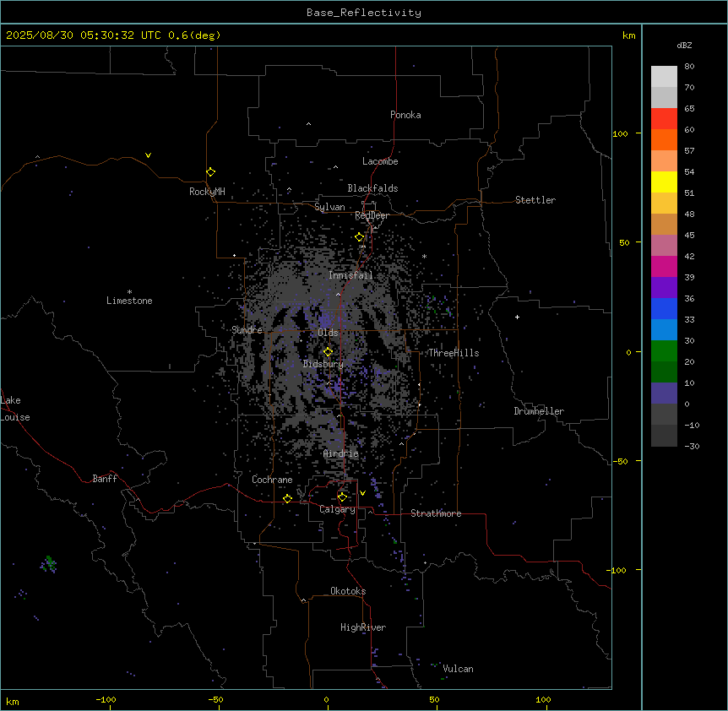728x711 pixels.
Task: Select the Didsbury label
Action: pos(323,364)
